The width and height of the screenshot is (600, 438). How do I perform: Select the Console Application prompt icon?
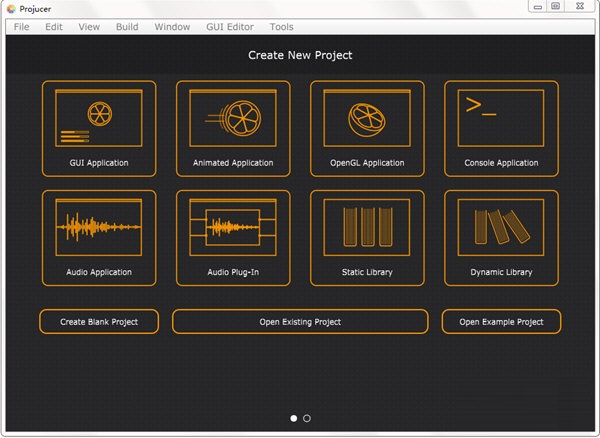click(x=501, y=118)
